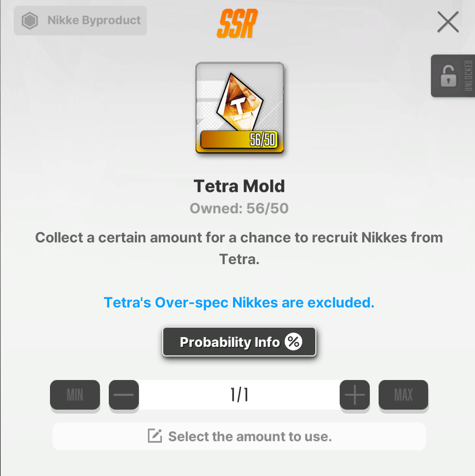Click the Tetra Mold crystal icon
Image resolution: width=475 pixels, height=476 pixels.
[240, 102]
